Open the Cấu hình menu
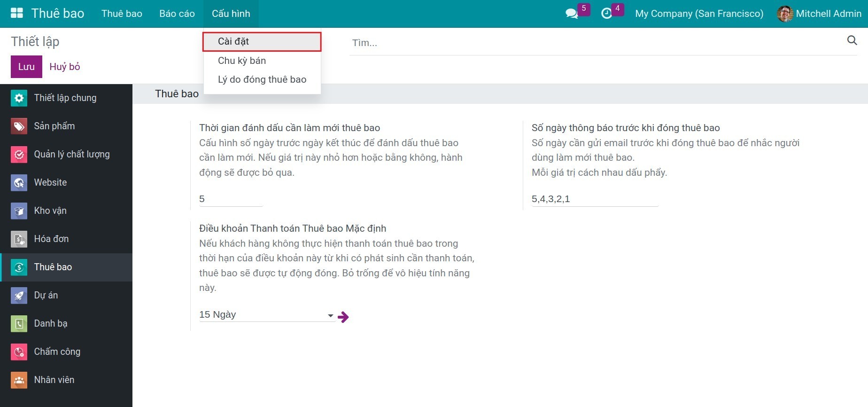 click(x=231, y=14)
